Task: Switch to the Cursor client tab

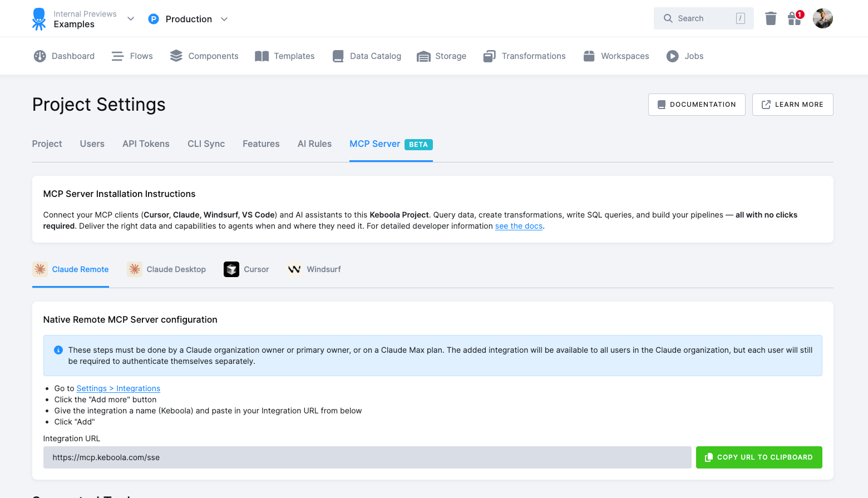Action: point(246,269)
